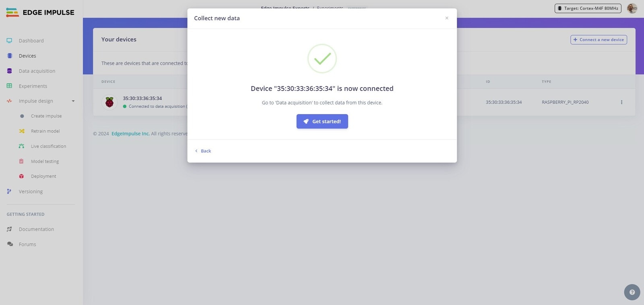Select the Retrain model shuffle icon
Image resolution: width=644 pixels, height=305 pixels.
[x=22, y=131]
